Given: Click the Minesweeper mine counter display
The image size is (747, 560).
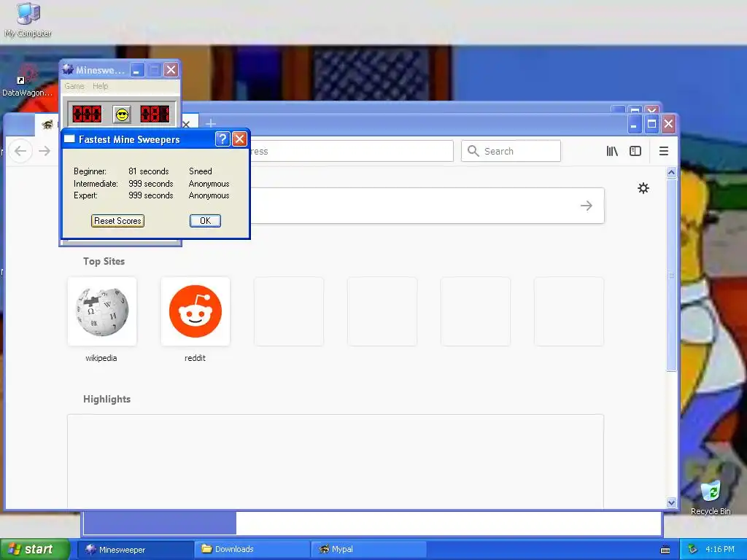Looking at the screenshot, I should click(x=87, y=114).
